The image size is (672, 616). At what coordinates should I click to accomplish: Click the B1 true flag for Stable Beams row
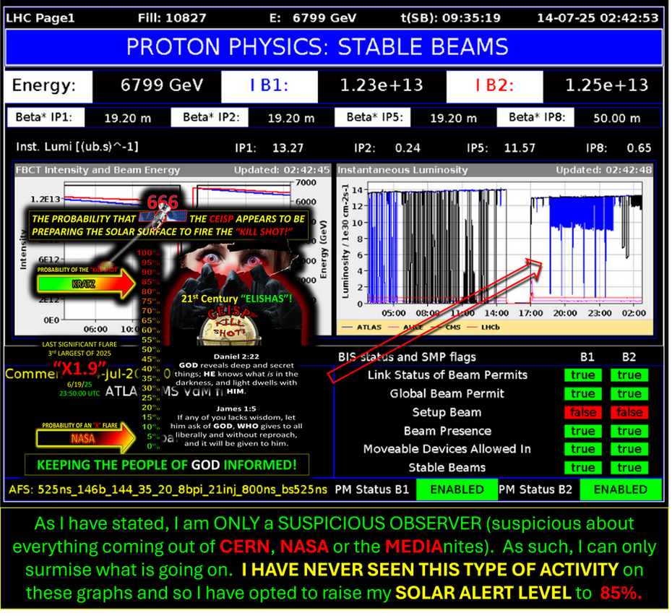coord(583,468)
